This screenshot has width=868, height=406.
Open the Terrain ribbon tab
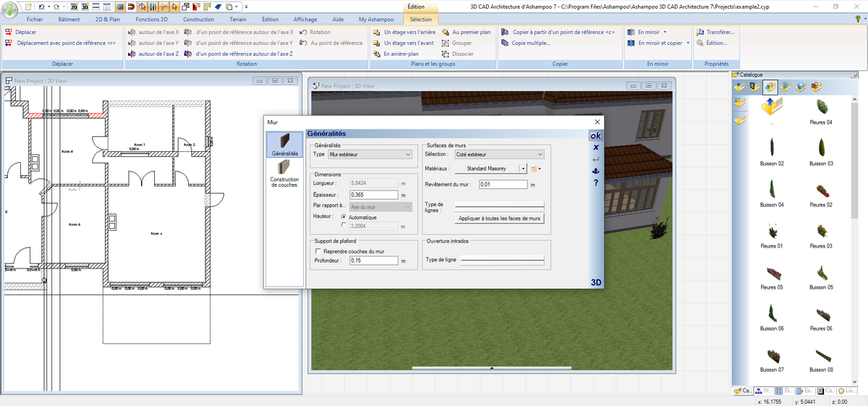[x=238, y=20]
